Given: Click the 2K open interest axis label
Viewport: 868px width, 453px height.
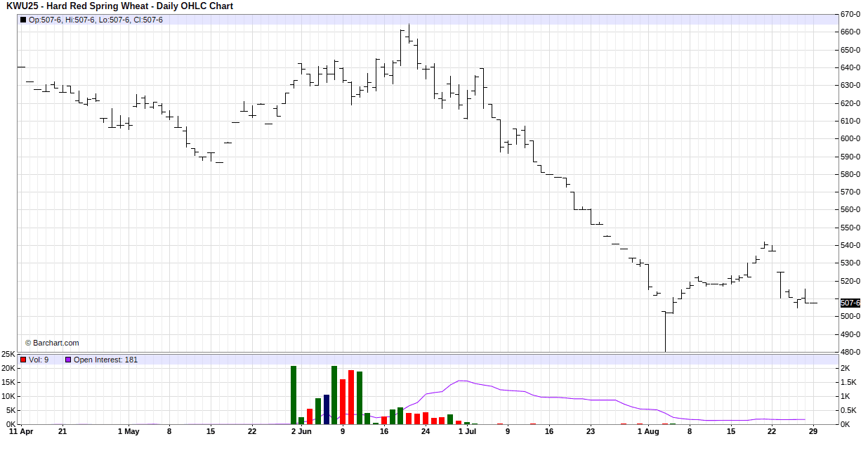Looking at the screenshot, I should (x=846, y=368).
